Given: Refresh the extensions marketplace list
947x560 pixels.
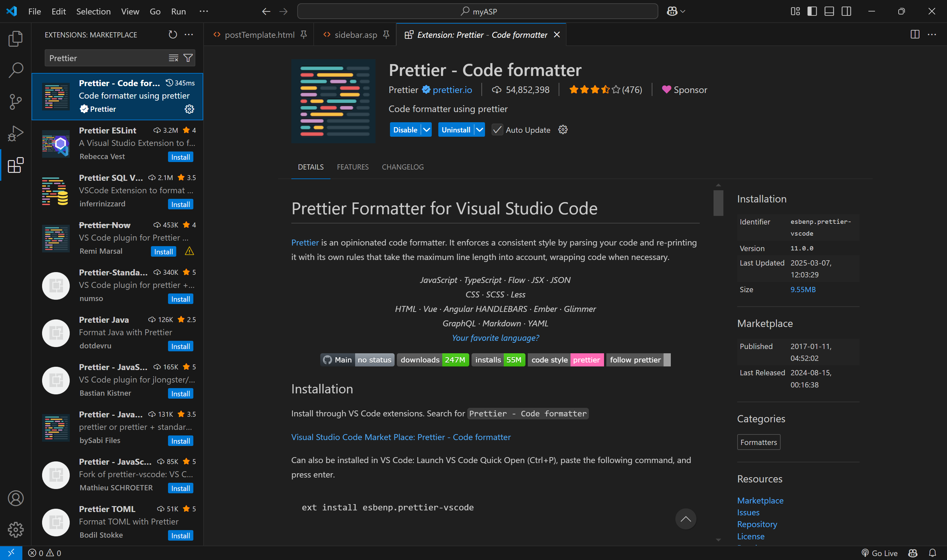Looking at the screenshot, I should click(173, 35).
